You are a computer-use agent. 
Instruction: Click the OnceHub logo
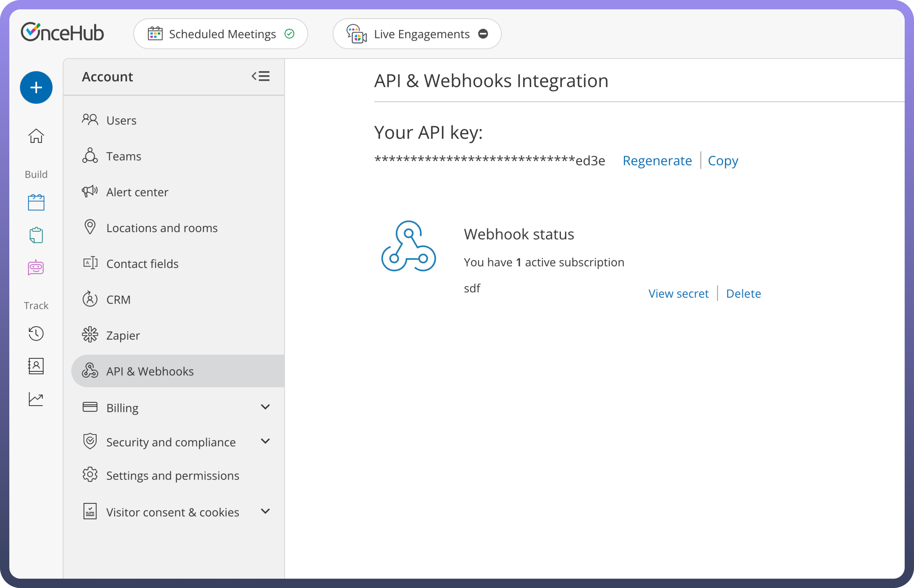(x=62, y=32)
